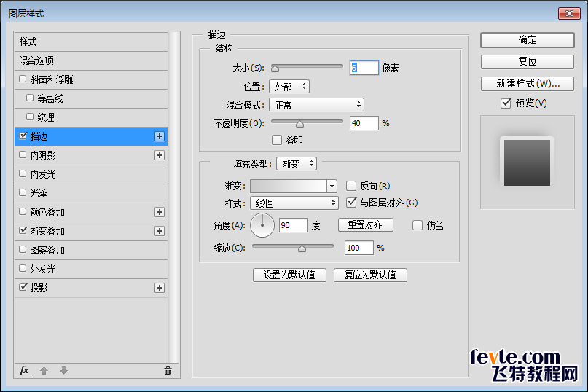
Task: Uncheck 与图层对齐(G) checkbox
Action: point(351,203)
